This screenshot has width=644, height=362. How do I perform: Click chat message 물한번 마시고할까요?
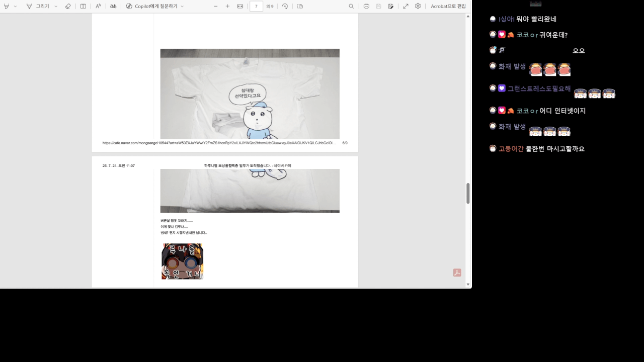point(555,149)
